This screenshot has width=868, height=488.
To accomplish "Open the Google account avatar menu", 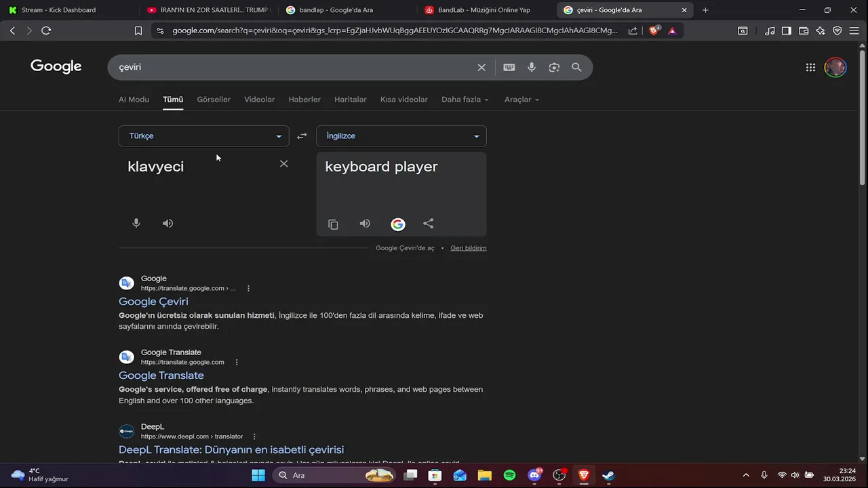I will tap(835, 67).
